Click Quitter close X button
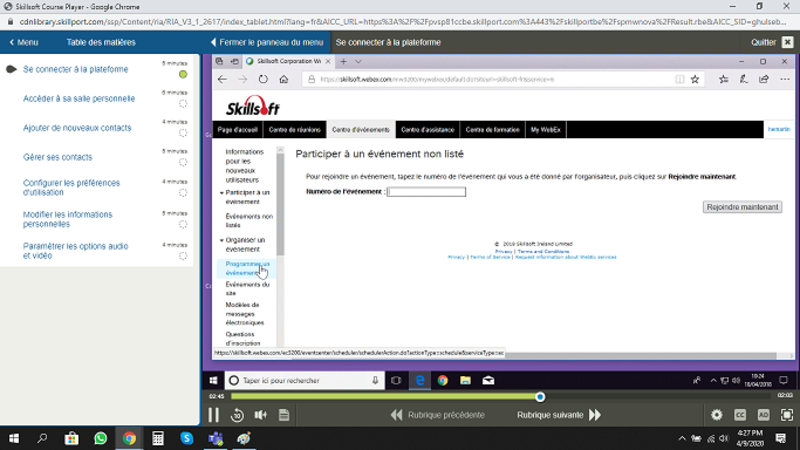 [788, 42]
